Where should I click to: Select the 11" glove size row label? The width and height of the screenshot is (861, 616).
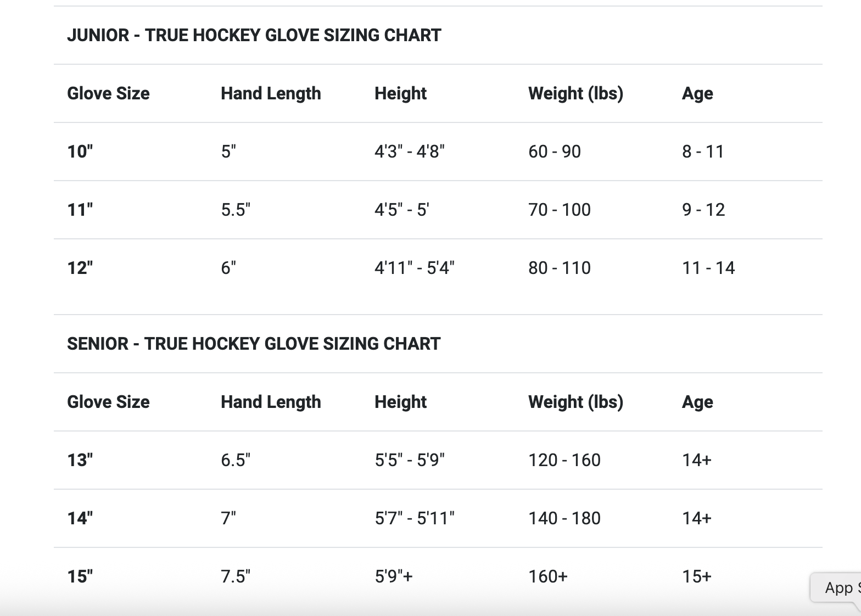(x=80, y=210)
